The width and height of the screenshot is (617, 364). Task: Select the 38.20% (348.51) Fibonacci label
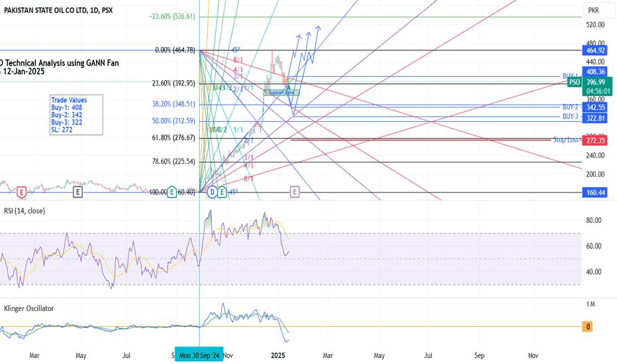click(173, 104)
